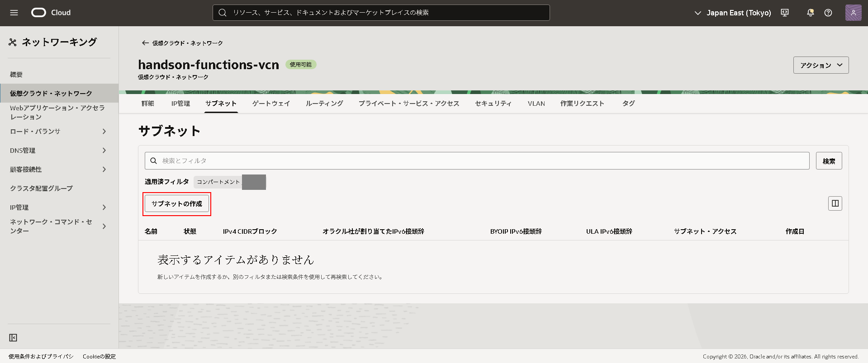Viewport: 868px width, 363px height.
Task: Open the タグ tab
Action: (629, 104)
